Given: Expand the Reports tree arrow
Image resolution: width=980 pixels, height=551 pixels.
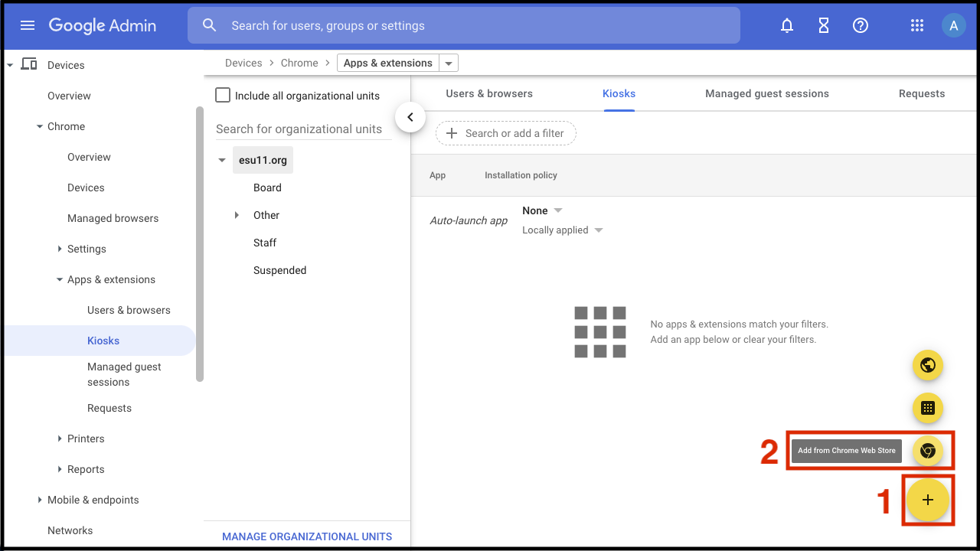Looking at the screenshot, I should click(60, 469).
